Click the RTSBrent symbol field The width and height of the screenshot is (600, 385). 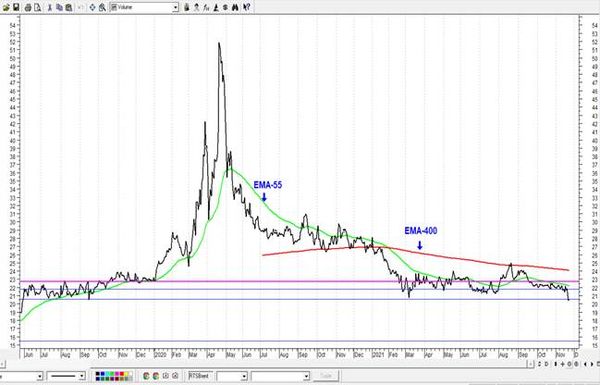click(199, 376)
